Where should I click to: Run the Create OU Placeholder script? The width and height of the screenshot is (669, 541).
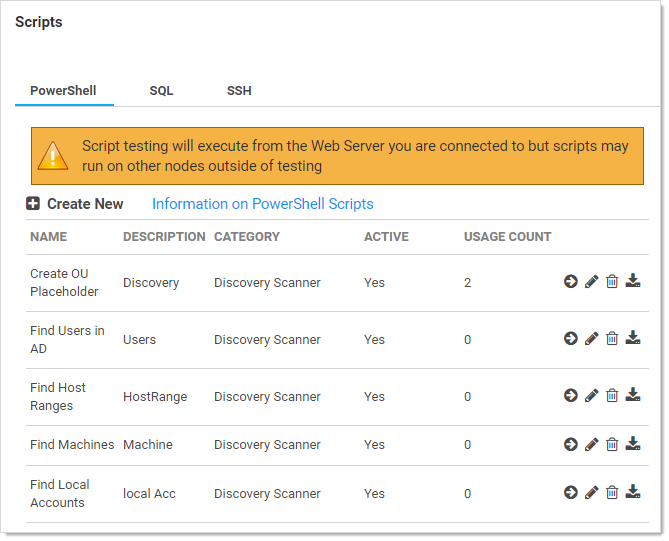[x=571, y=282]
